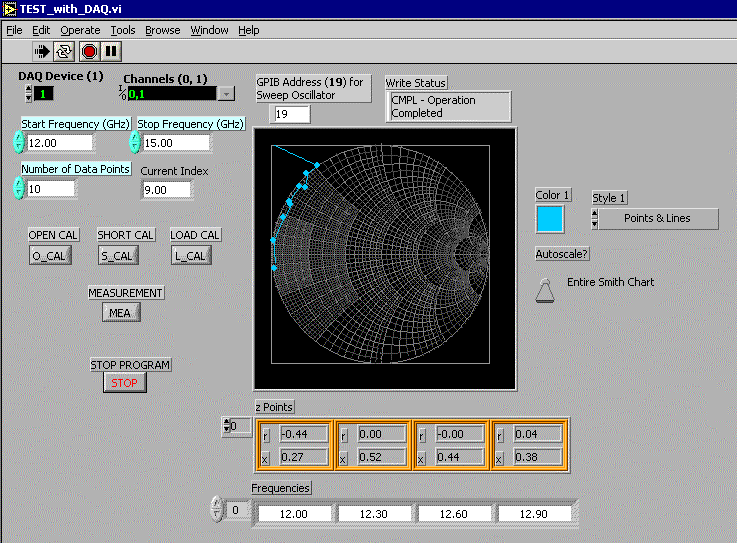Click the Start Frequency stepper control
Viewport: 737px width, 543px height.
pyautogui.click(x=19, y=142)
